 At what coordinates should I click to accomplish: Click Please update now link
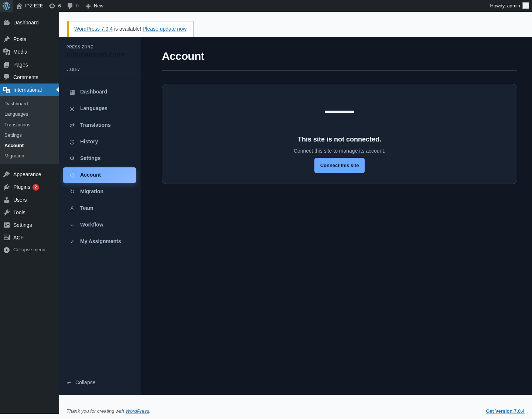coord(164,29)
